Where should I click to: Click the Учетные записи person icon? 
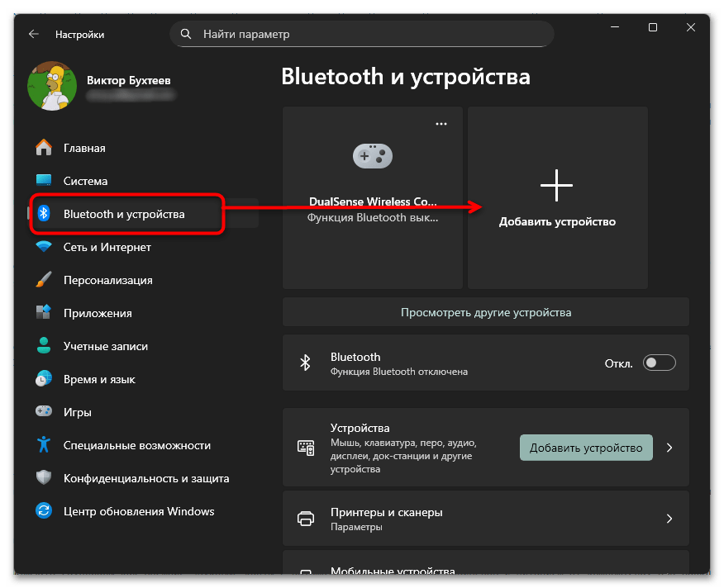tap(43, 346)
